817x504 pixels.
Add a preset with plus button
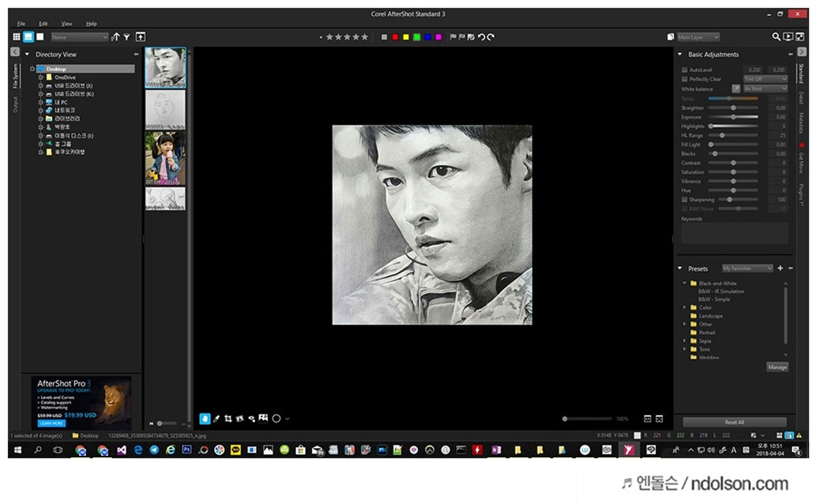[780, 268]
